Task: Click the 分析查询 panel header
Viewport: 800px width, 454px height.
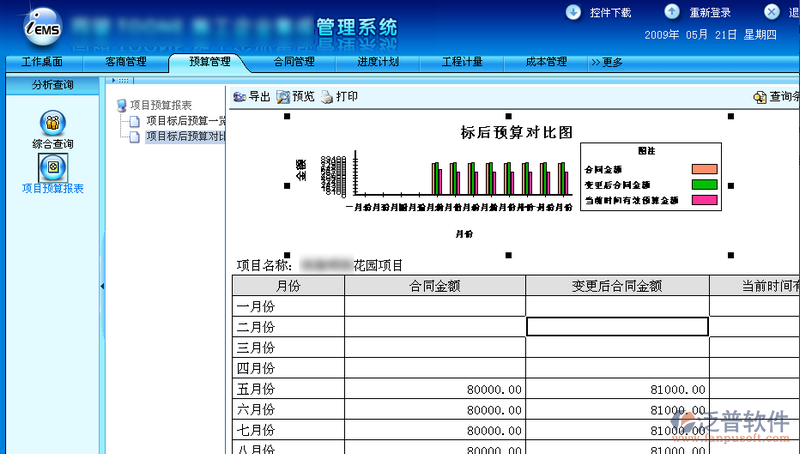Action: pos(52,85)
